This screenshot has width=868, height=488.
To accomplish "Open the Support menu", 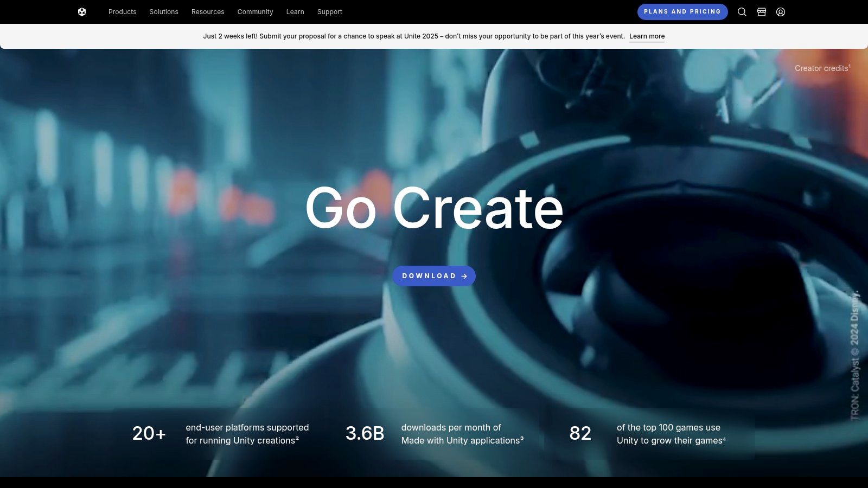I will (x=330, y=12).
